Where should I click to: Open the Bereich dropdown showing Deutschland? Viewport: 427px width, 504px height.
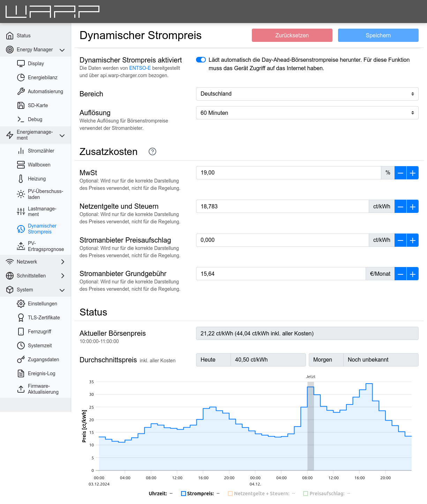click(307, 94)
